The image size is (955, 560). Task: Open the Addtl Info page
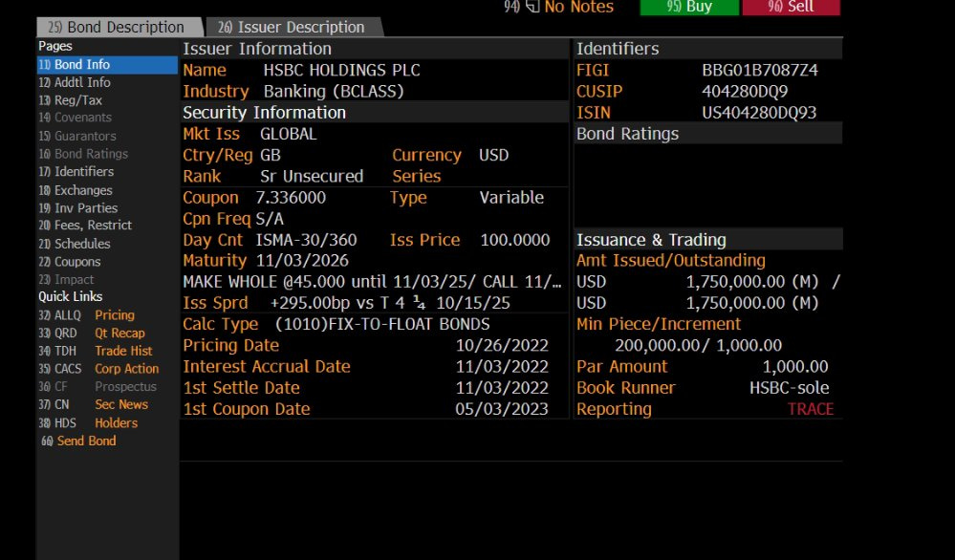(x=75, y=82)
